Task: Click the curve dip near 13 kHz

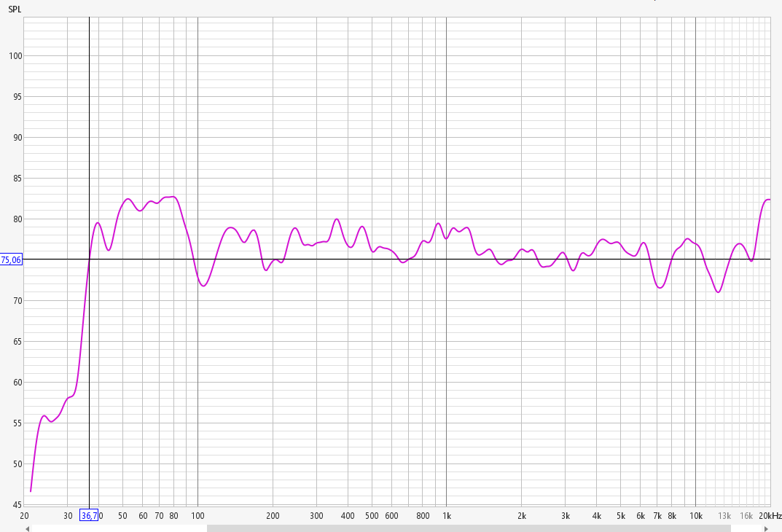Action: coord(719,292)
